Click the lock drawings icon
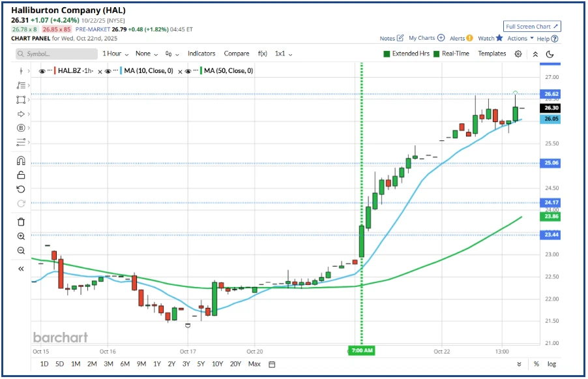 pyautogui.click(x=21, y=175)
